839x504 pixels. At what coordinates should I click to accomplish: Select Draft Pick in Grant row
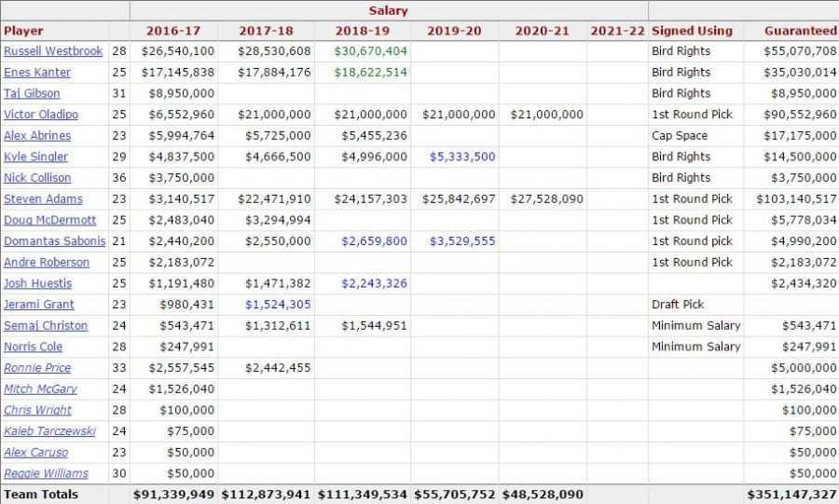pos(678,305)
